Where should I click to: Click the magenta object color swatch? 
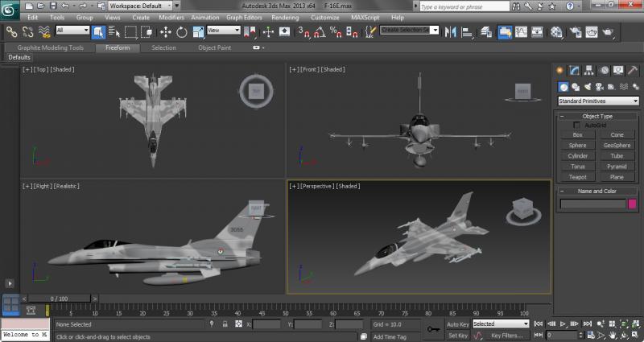pyautogui.click(x=633, y=204)
